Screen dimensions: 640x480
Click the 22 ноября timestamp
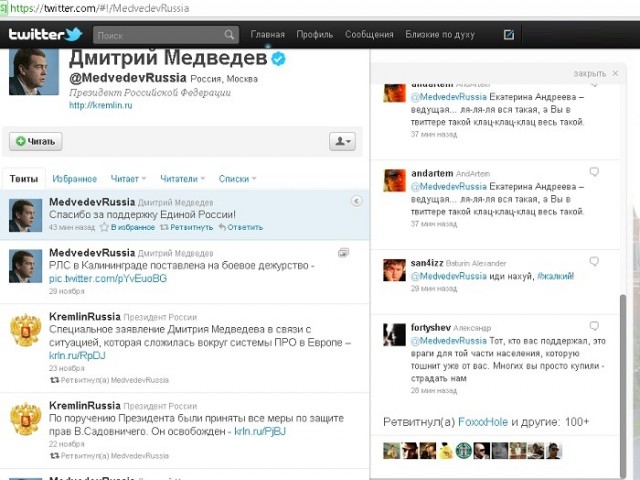tap(67, 444)
